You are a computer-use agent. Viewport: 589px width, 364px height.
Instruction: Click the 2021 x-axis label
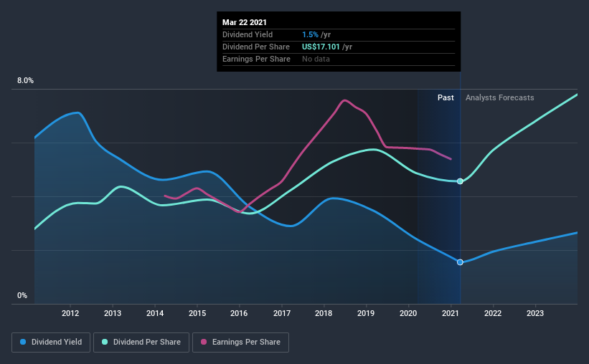tap(451, 313)
